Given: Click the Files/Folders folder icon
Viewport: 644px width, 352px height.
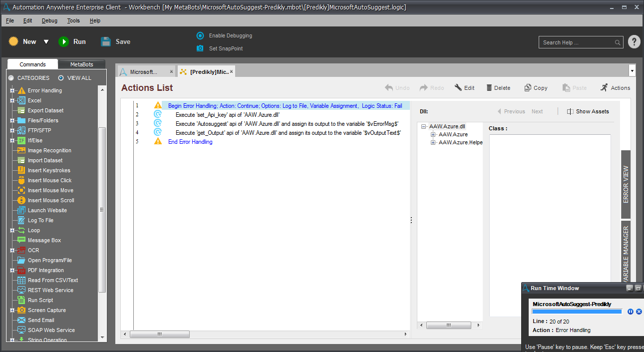Looking at the screenshot, I should (21, 120).
